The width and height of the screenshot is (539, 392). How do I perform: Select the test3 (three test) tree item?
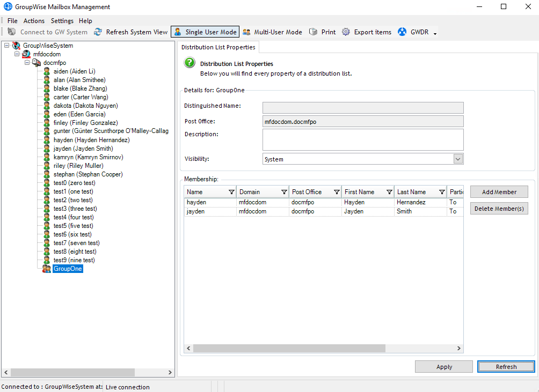pyautogui.click(x=75, y=209)
